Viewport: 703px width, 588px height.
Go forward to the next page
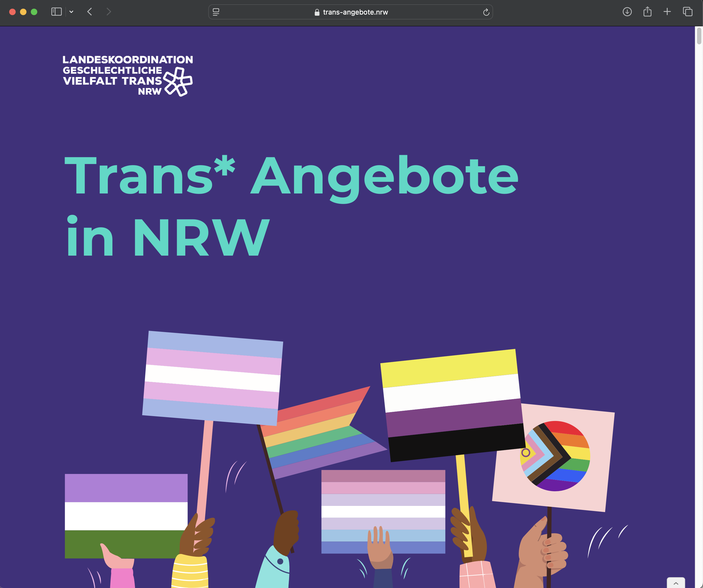[108, 12]
